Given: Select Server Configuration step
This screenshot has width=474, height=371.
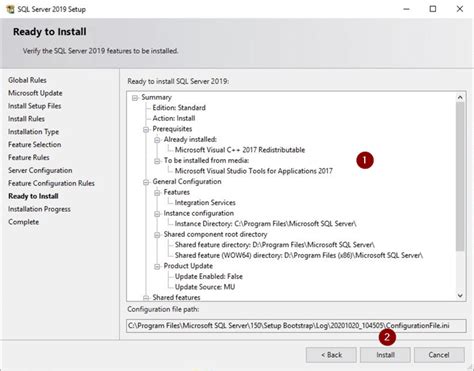Looking at the screenshot, I should pyautogui.click(x=40, y=170).
